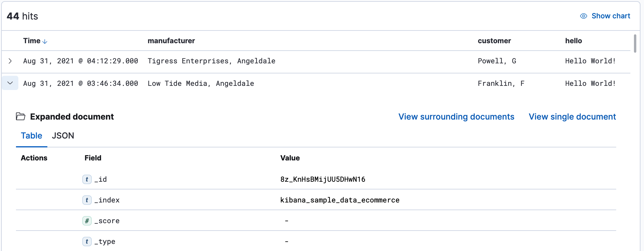644x251 pixels.
Task: Collapse the Low Tide Media document row
Action: point(10,83)
